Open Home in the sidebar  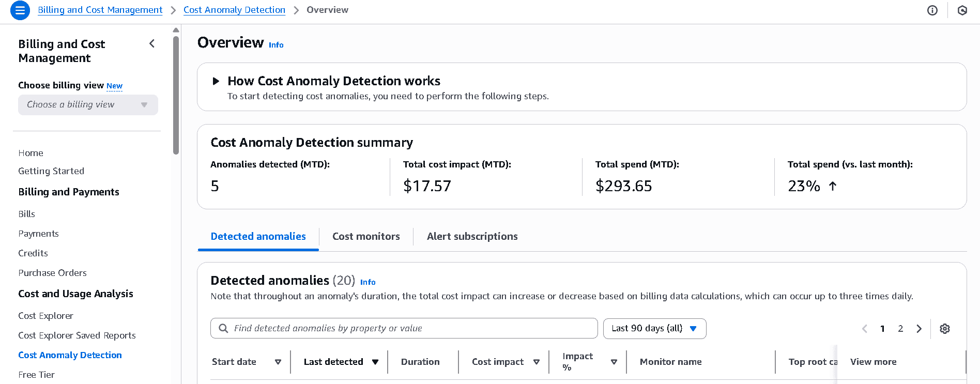click(x=30, y=153)
